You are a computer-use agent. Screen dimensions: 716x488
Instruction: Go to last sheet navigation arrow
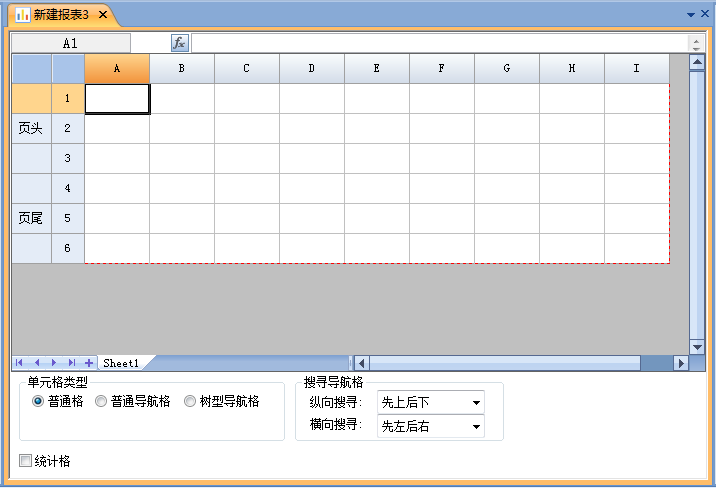click(71, 363)
